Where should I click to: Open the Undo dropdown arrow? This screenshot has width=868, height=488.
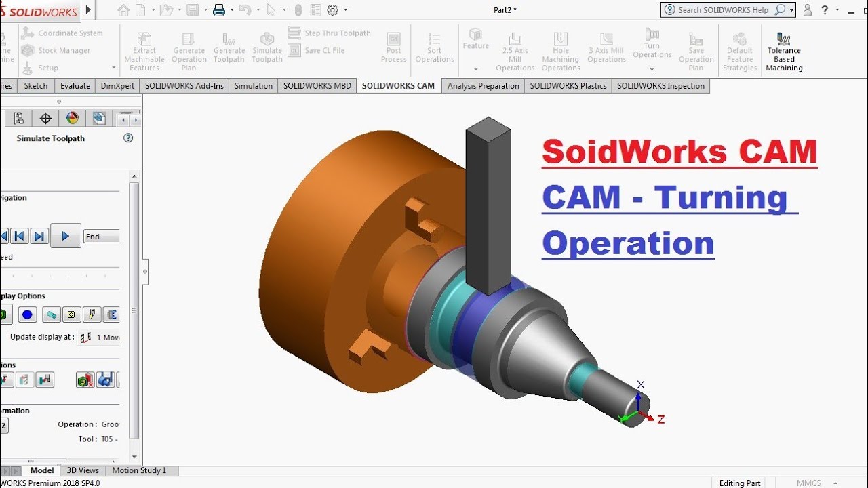pyautogui.click(x=258, y=10)
